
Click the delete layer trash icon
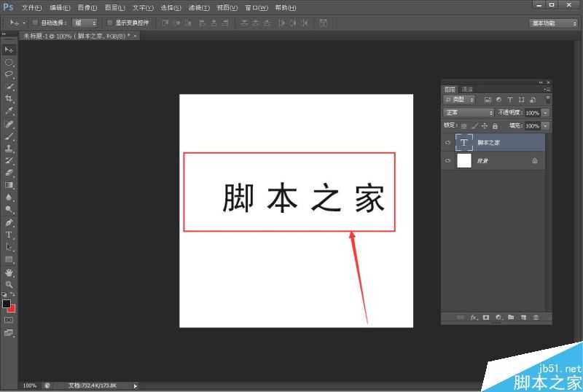coord(536,318)
